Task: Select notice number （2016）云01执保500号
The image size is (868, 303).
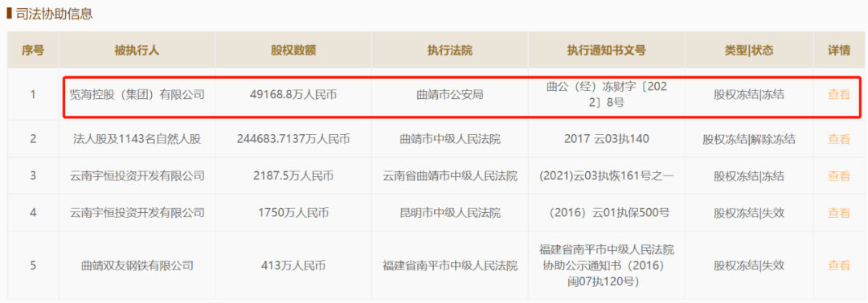Action: coord(606,213)
